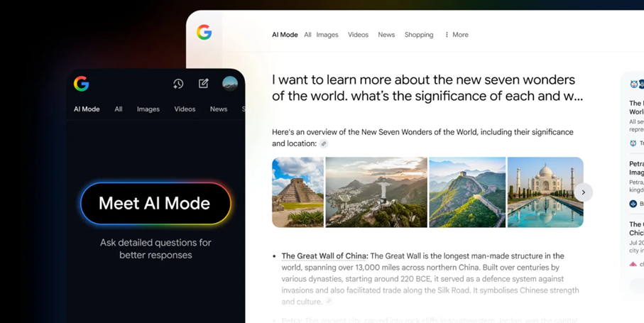This screenshot has width=644, height=323.
Task: Click the Google logo in the desktop header
Action: coord(204,33)
